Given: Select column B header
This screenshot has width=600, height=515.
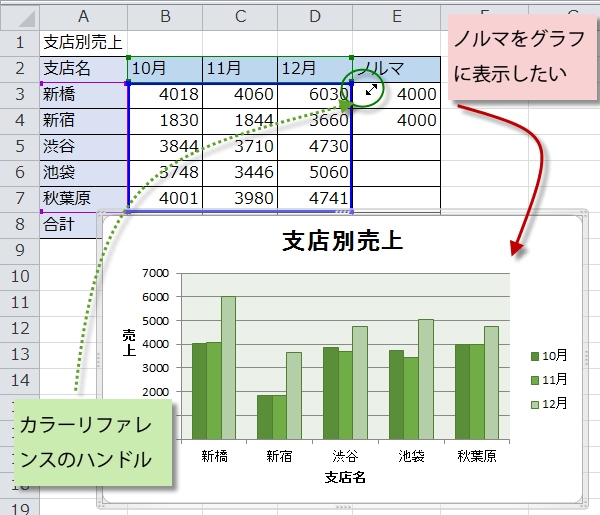Looking at the screenshot, I should pyautogui.click(x=165, y=17).
